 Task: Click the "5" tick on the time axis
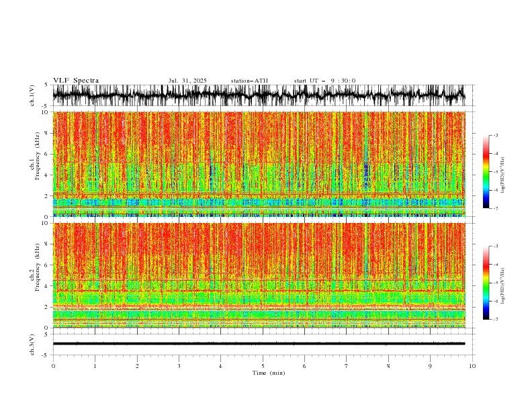263,366
